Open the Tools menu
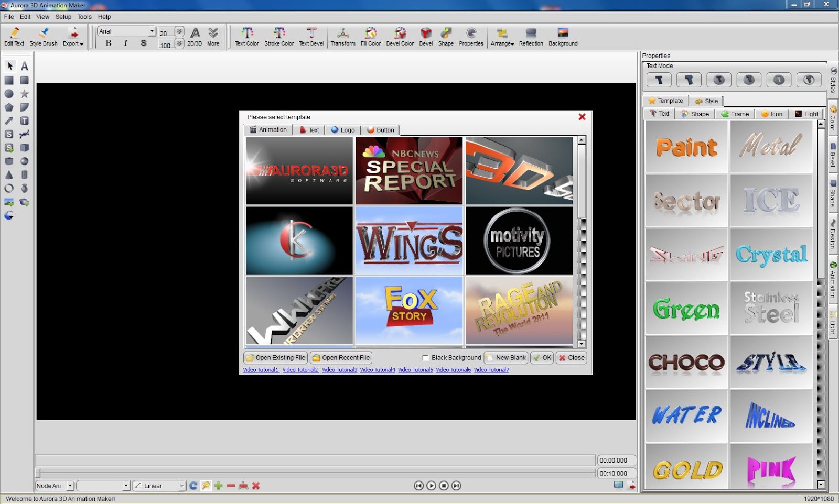 [x=84, y=17]
